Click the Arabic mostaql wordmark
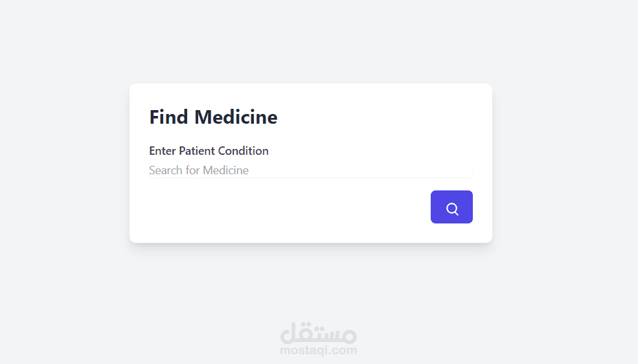The width and height of the screenshot is (638, 364). click(x=318, y=333)
